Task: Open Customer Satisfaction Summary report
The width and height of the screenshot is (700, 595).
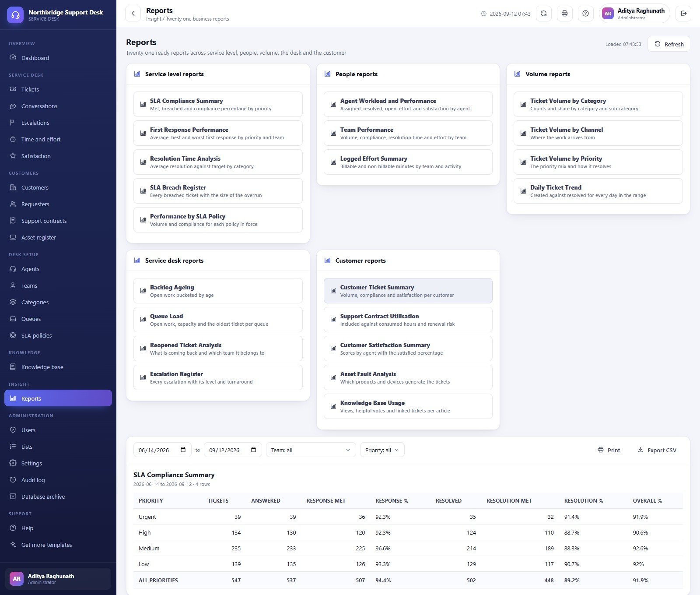Action: coord(408,349)
